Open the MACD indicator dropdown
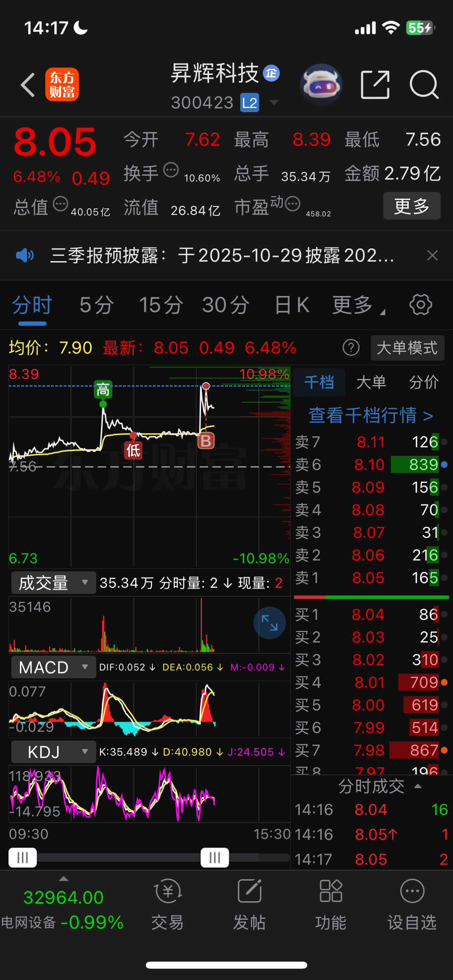 tap(53, 667)
